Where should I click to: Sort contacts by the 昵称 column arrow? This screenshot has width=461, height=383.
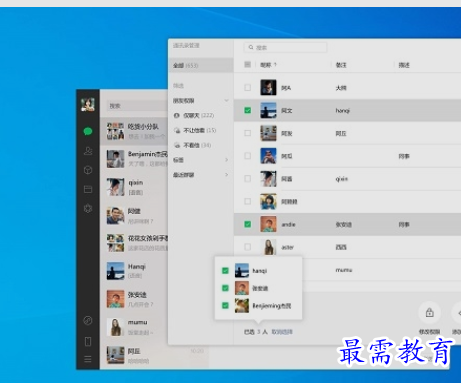point(275,65)
